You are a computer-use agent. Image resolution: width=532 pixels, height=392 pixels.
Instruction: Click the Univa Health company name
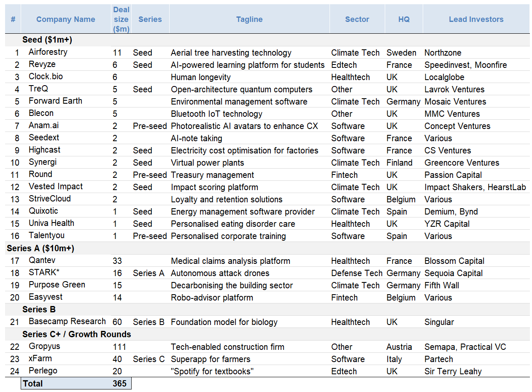click(x=51, y=223)
